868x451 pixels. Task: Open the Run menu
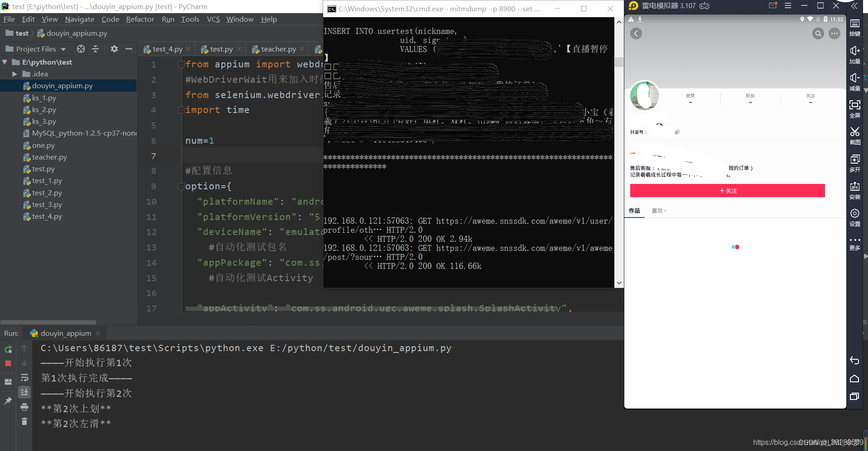(x=168, y=19)
